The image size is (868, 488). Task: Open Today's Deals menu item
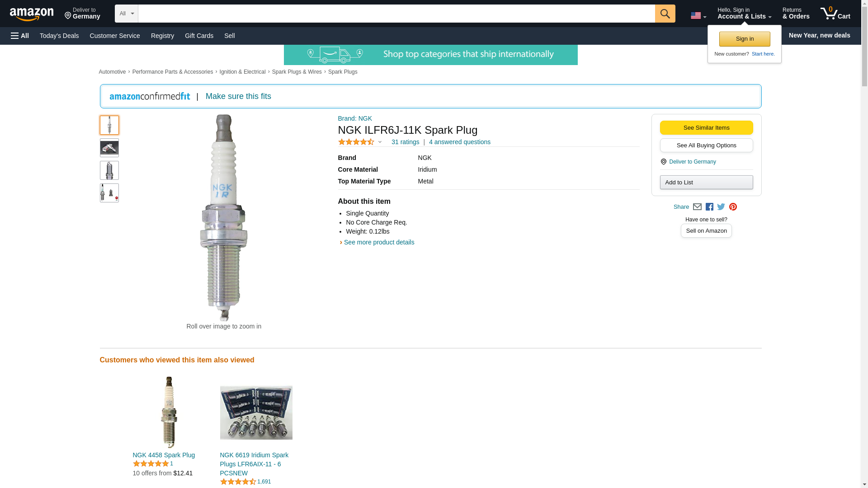point(59,36)
